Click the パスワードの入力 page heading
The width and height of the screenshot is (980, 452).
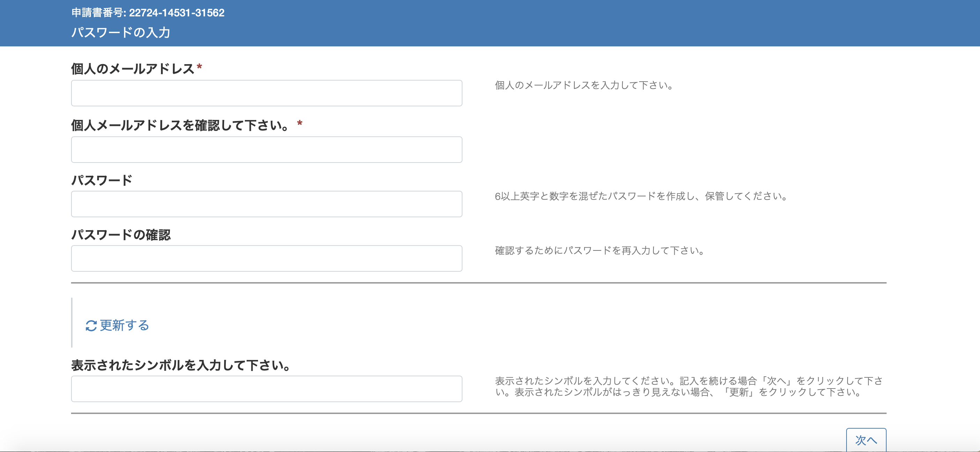coord(121,32)
